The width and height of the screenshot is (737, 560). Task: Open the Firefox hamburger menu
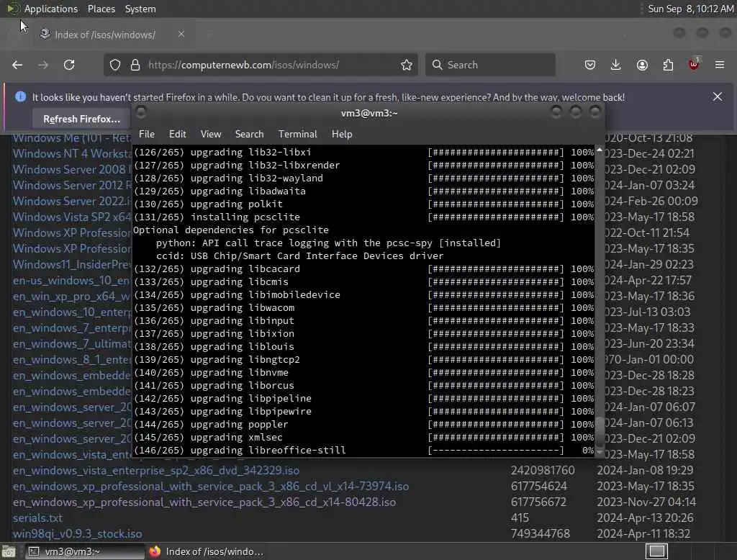point(720,65)
